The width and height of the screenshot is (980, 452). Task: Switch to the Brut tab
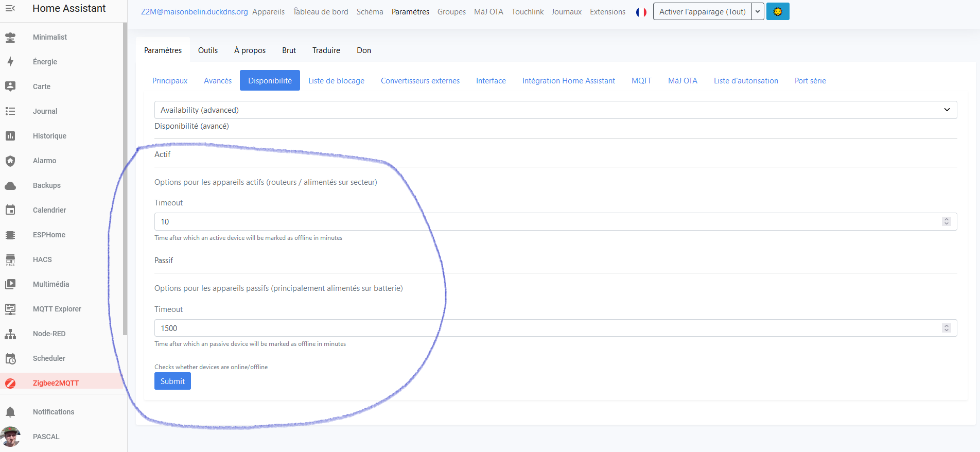pyautogui.click(x=289, y=50)
